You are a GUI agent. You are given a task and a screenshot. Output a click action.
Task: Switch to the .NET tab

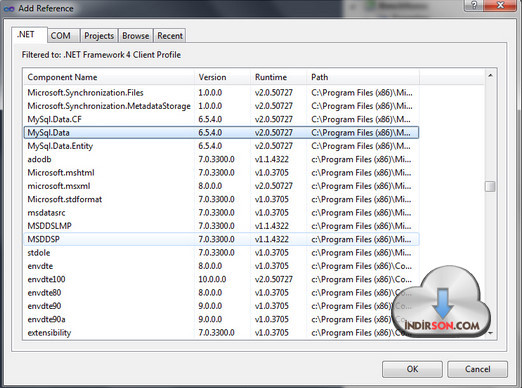tap(29, 35)
